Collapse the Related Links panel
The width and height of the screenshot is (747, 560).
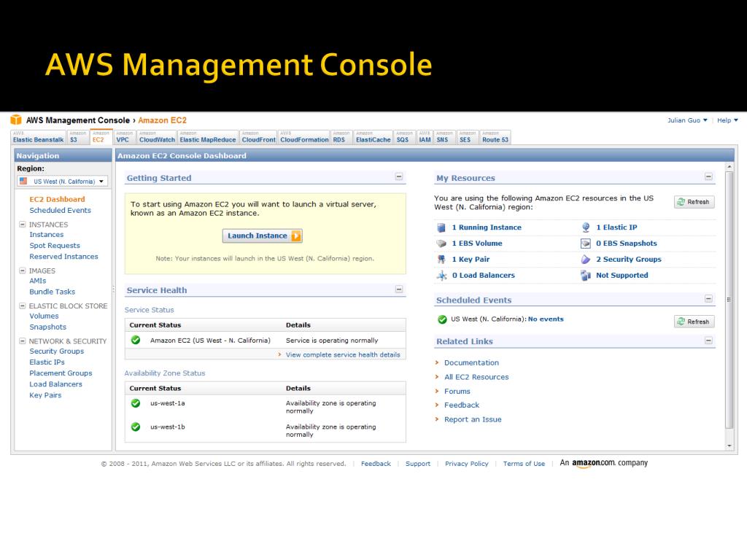pos(709,341)
